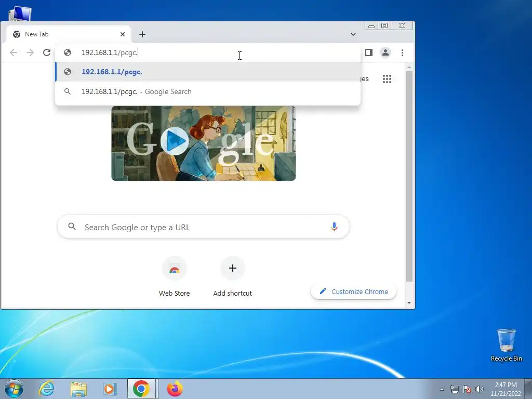Open Action Center flag icon
Image resolution: width=532 pixels, height=399 pixels.
click(x=467, y=389)
